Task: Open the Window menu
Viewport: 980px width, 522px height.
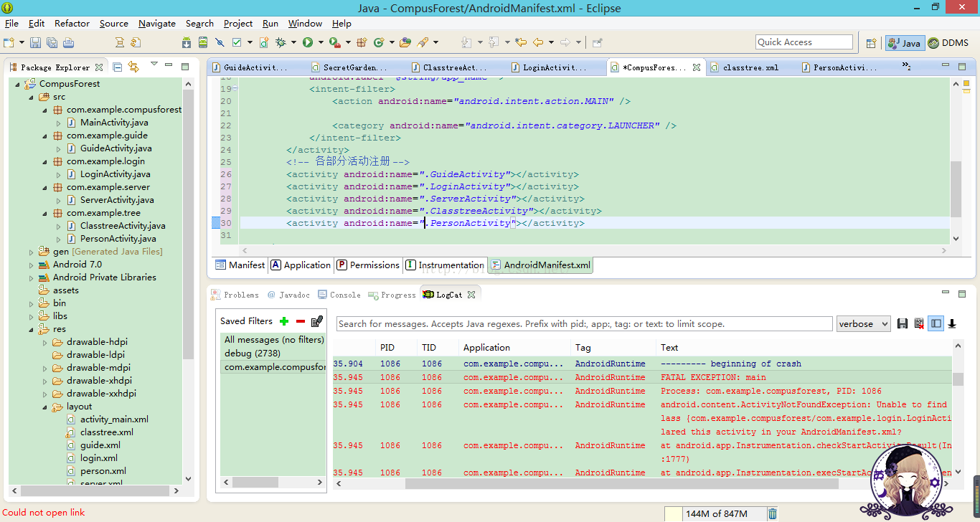Action: pos(305,23)
